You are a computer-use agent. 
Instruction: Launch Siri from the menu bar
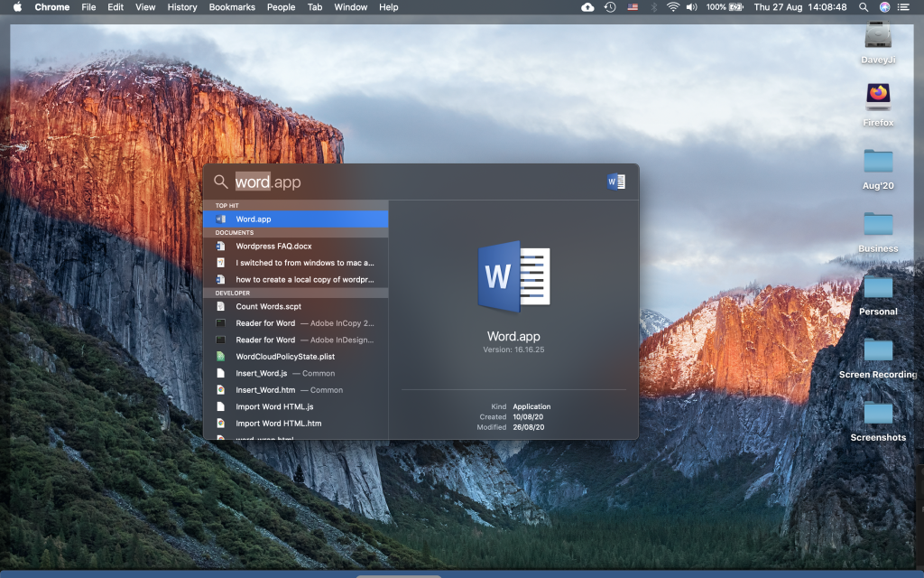tap(884, 7)
